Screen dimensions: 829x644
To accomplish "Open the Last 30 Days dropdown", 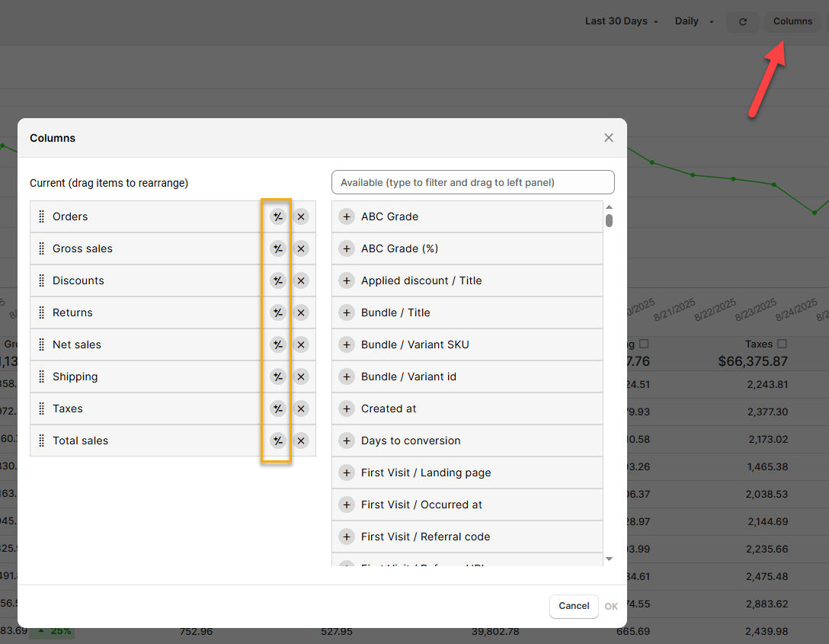I will click(x=621, y=21).
